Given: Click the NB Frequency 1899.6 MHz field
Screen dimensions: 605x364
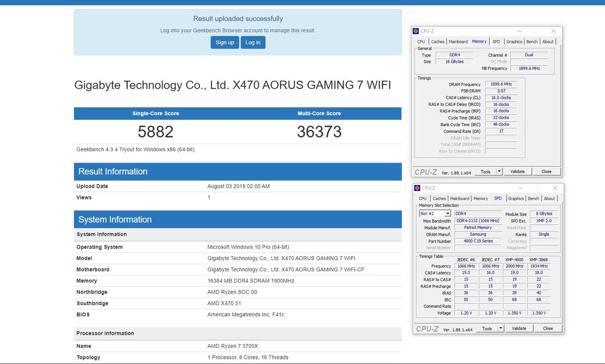Looking at the screenshot, I should coord(529,68).
